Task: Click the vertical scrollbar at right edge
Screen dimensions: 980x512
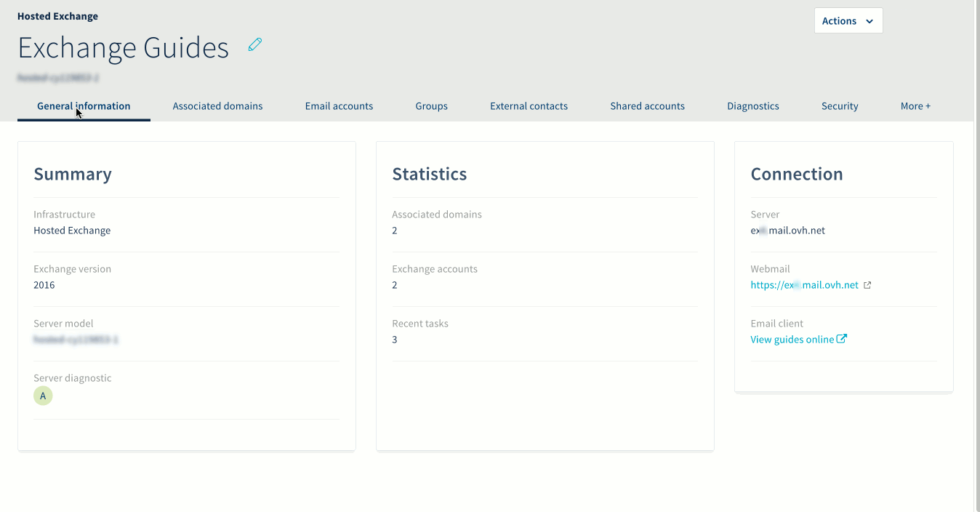Action: (x=976, y=255)
